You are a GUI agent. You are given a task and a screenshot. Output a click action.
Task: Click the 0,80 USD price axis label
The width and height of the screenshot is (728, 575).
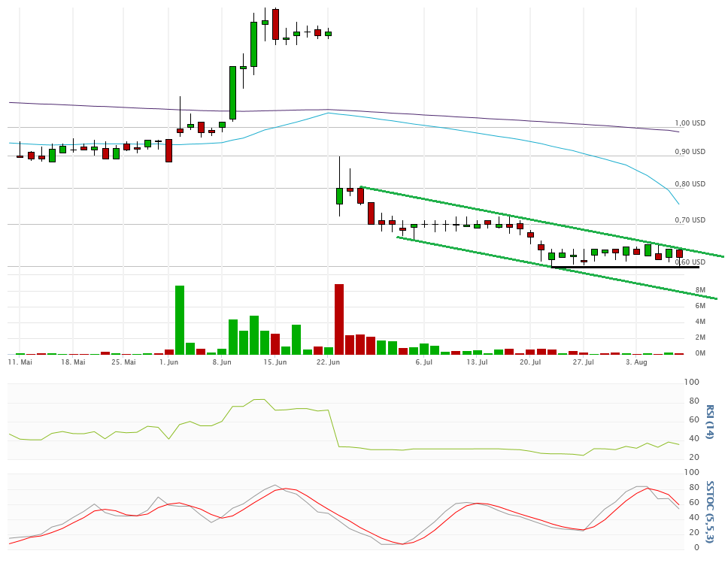690,184
